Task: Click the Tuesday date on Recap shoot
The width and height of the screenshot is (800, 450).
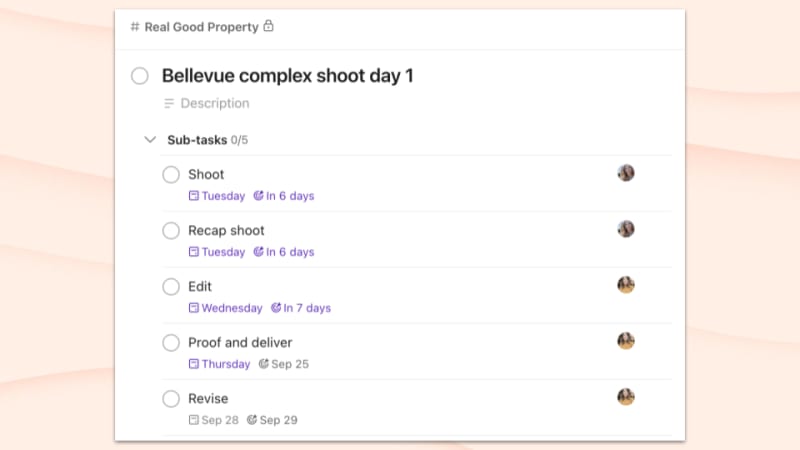Action: tap(217, 252)
